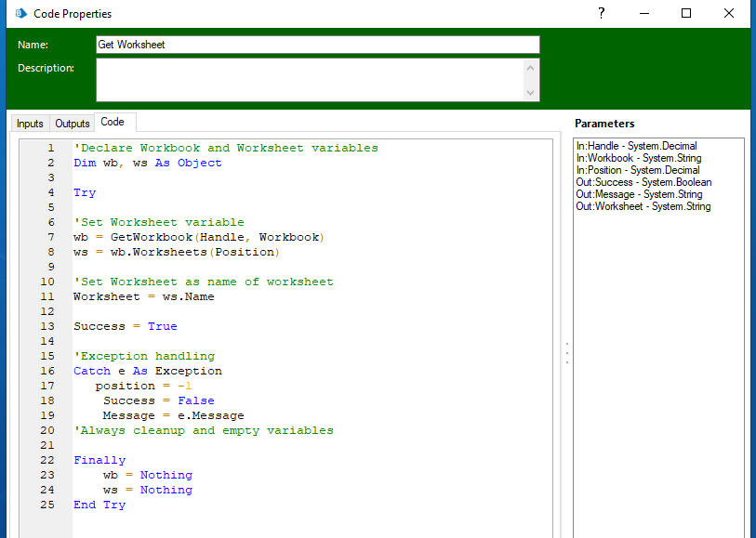Click the Description box scroll down arrow

[x=531, y=93]
